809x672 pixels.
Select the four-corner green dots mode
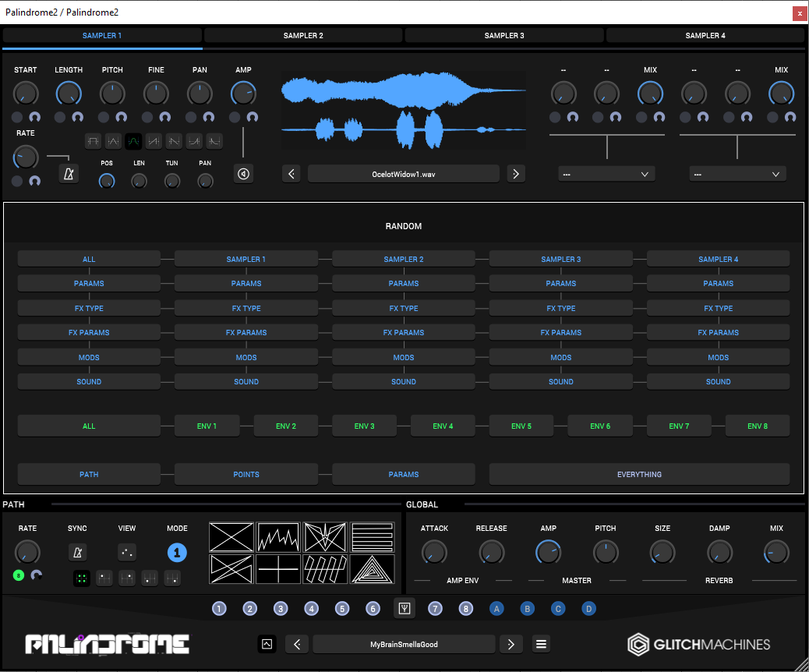pos(82,578)
